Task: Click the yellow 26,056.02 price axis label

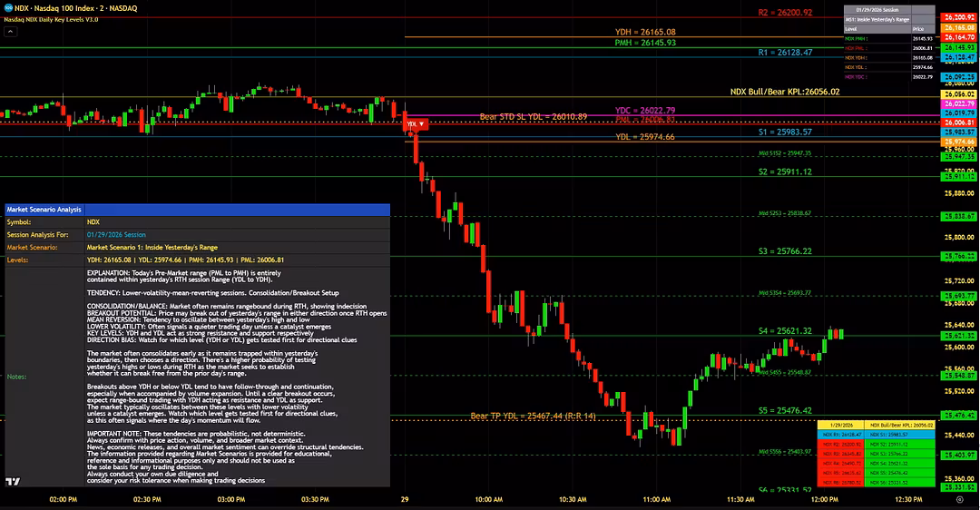Action: (x=958, y=93)
